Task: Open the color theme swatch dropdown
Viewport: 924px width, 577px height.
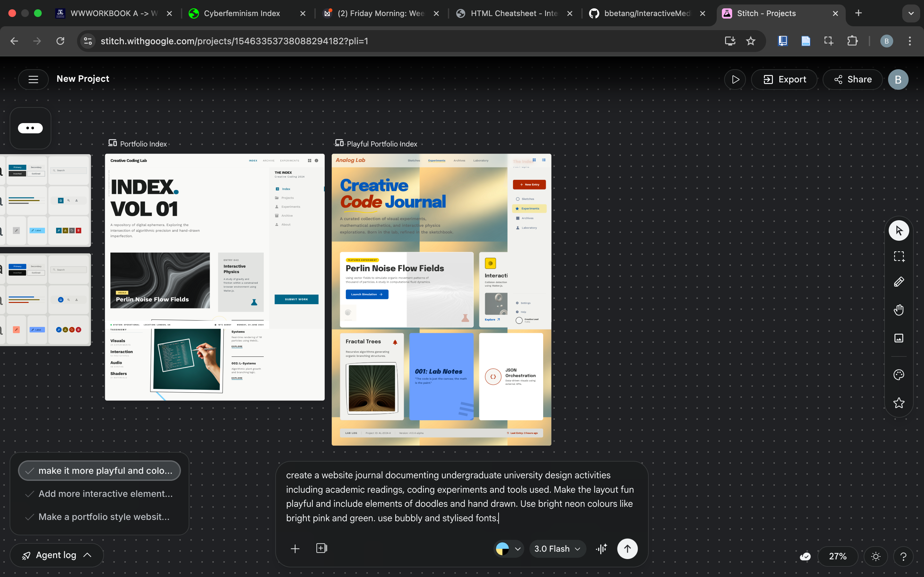Action: [x=508, y=549]
